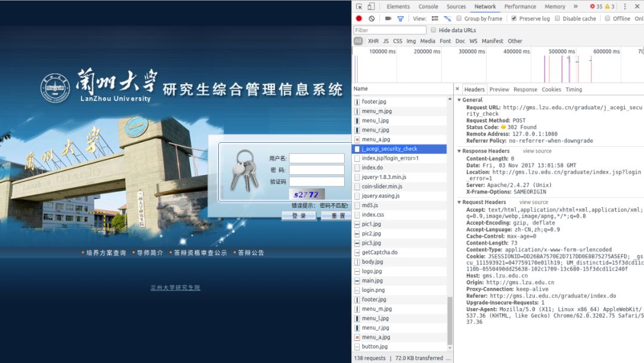Select the large request rows view icon
The image size is (644, 363).
click(435, 19)
